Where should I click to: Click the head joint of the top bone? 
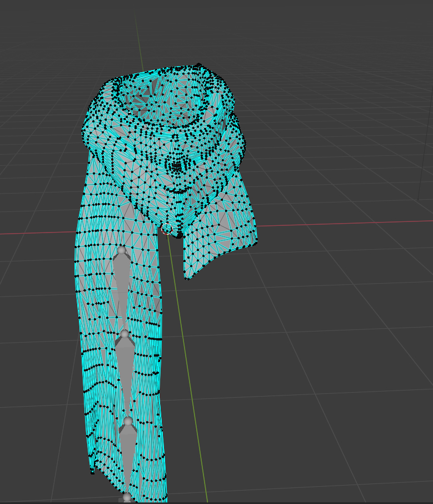[x=121, y=250]
